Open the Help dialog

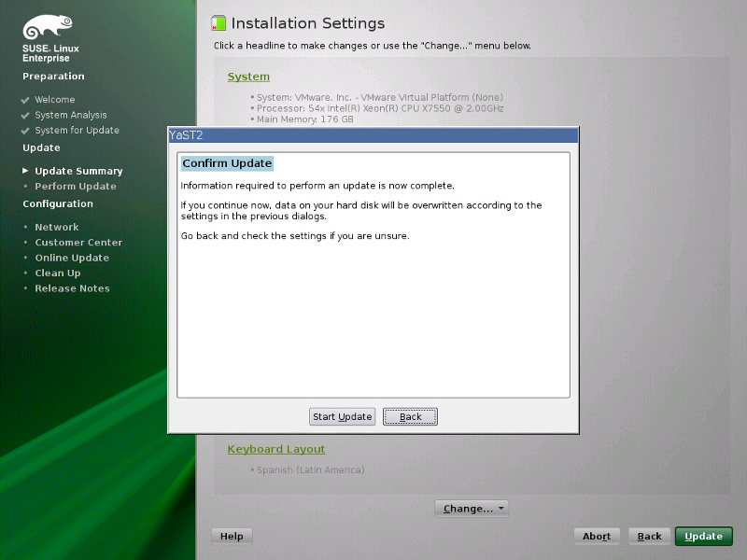(232, 536)
